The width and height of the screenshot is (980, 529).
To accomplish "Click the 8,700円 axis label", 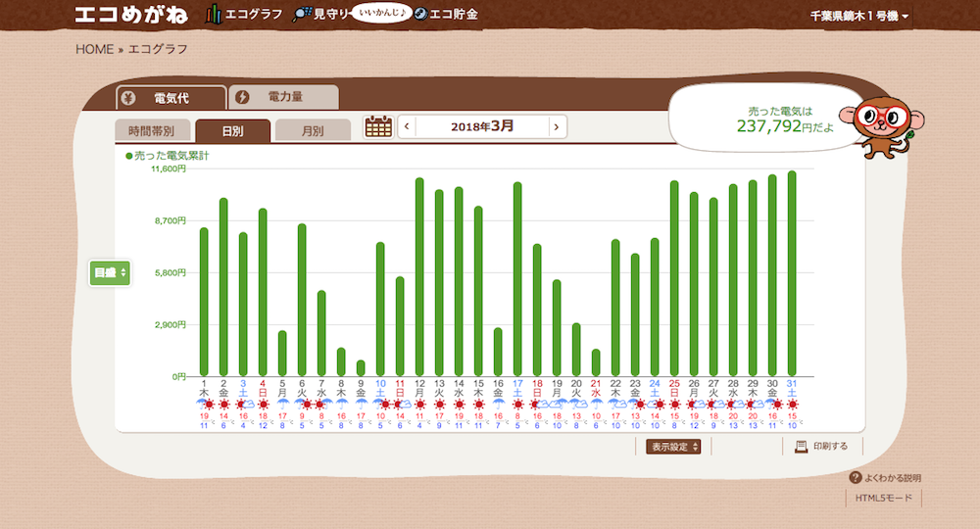I will [171, 220].
